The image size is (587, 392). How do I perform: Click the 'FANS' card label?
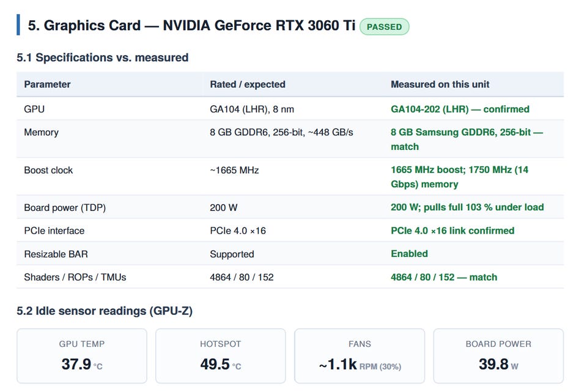click(360, 344)
